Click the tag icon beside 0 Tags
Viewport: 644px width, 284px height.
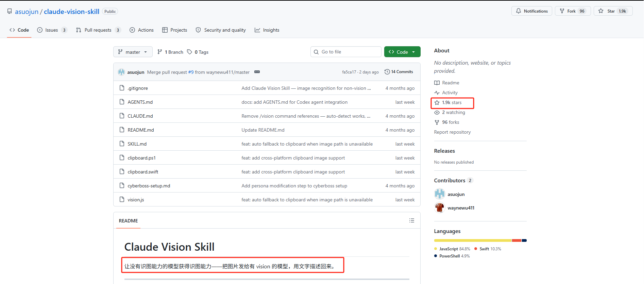(190, 52)
